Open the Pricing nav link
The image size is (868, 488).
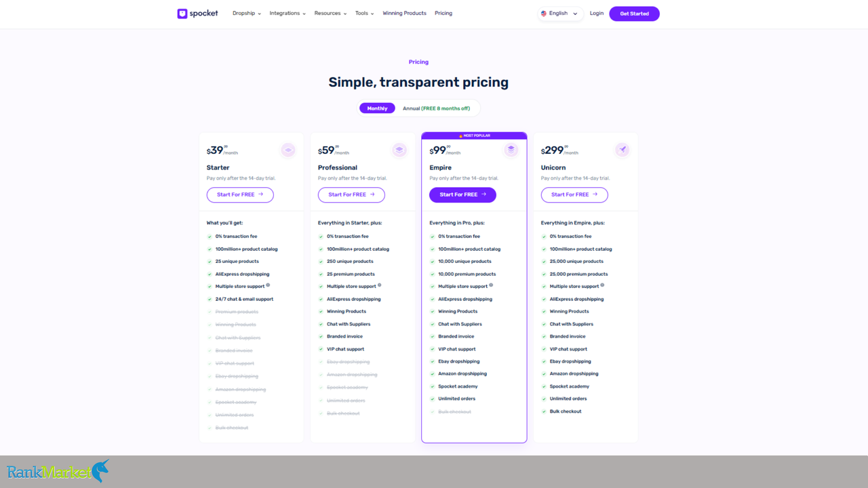(x=443, y=14)
